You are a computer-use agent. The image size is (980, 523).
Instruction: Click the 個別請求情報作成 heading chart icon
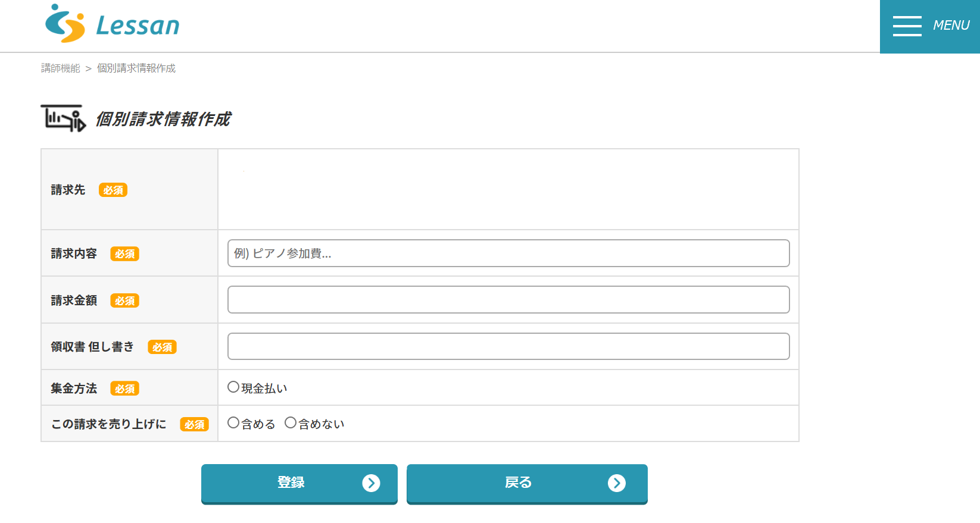pyautogui.click(x=63, y=118)
